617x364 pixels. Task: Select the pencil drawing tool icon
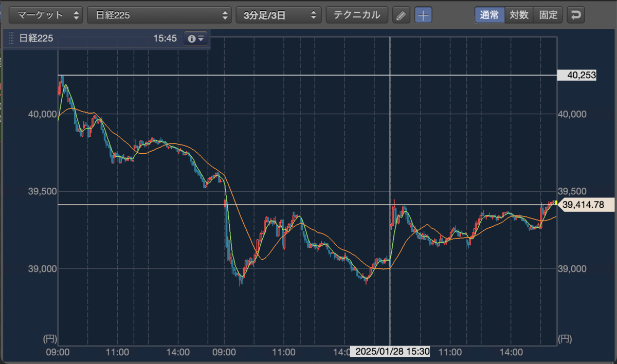401,15
